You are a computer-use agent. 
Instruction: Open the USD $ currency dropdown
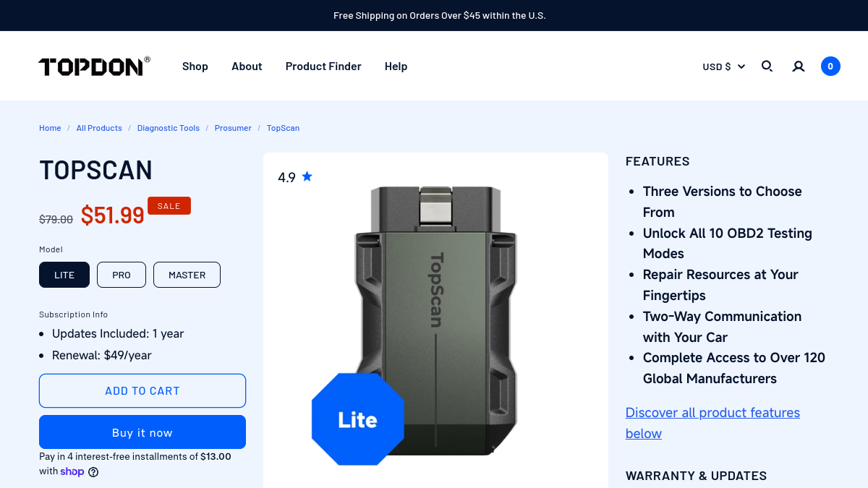pyautogui.click(x=724, y=67)
